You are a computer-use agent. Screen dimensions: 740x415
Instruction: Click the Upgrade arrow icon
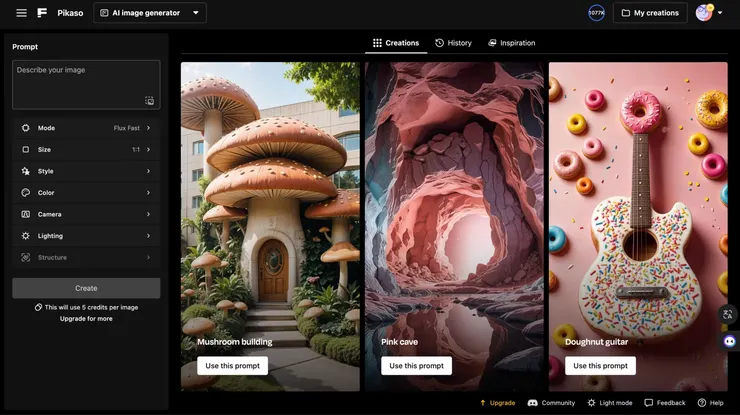tap(482, 403)
